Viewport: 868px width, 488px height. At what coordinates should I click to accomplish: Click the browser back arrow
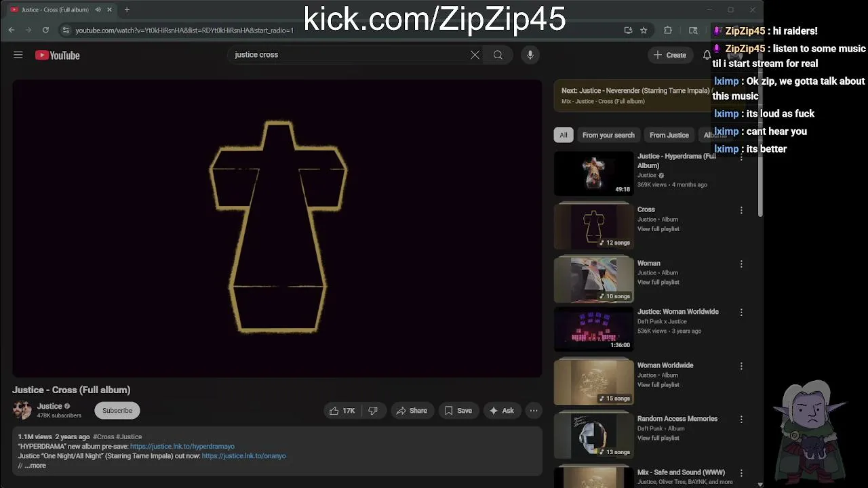[x=12, y=30]
